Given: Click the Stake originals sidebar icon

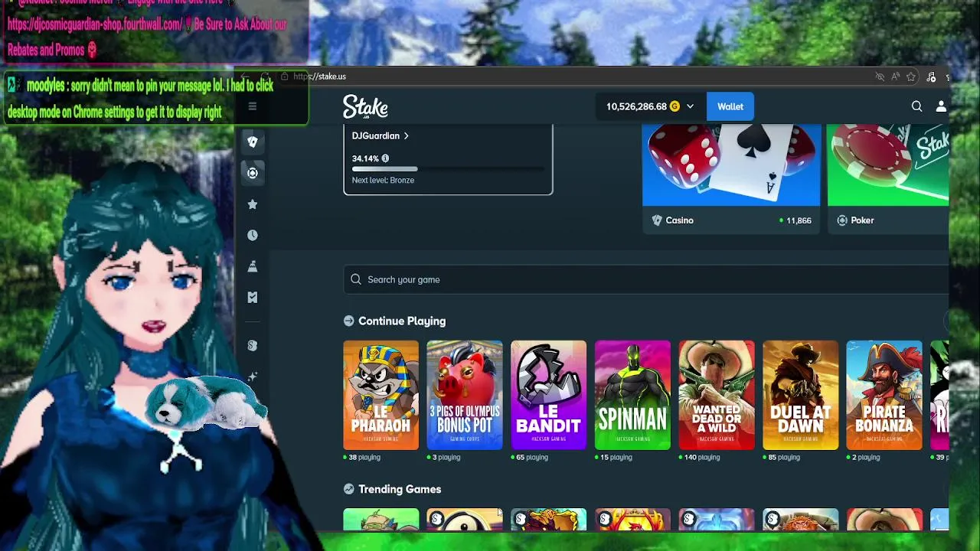Looking at the screenshot, I should tap(253, 346).
